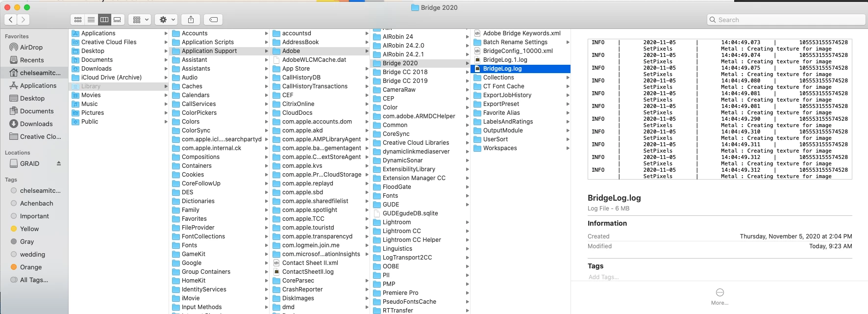Select the BridgeLog.log file
Viewport: 868px width, 314px height.
point(521,69)
